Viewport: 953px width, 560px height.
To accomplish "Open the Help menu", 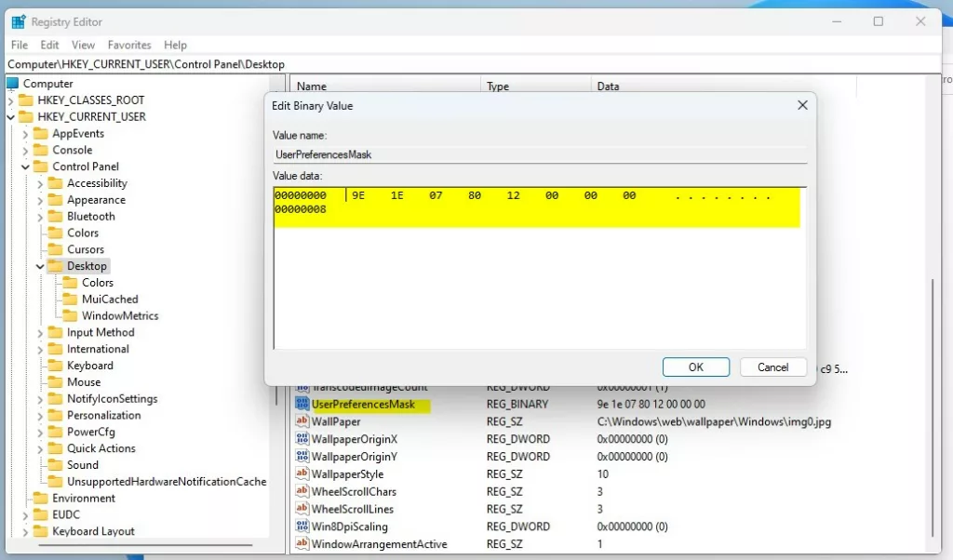I will [175, 45].
